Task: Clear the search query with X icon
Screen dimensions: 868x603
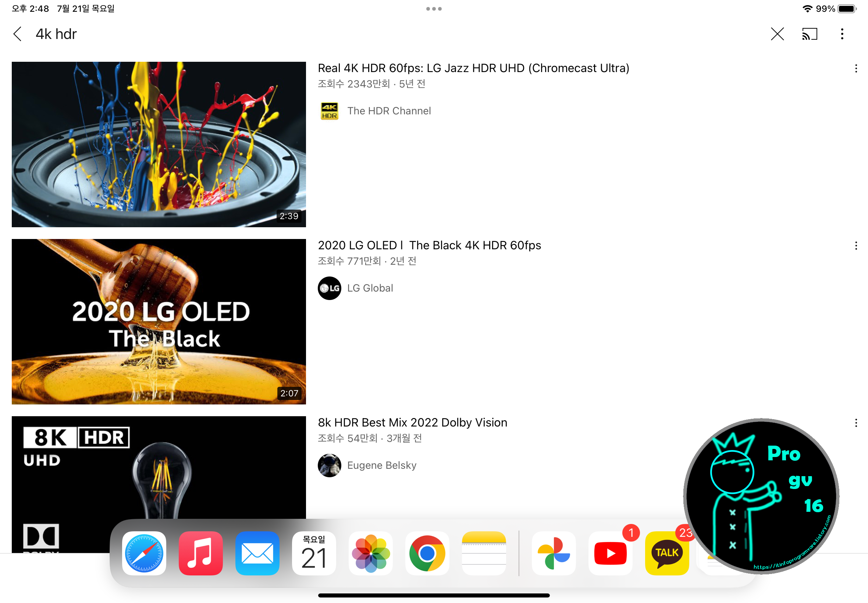Action: coord(777,34)
